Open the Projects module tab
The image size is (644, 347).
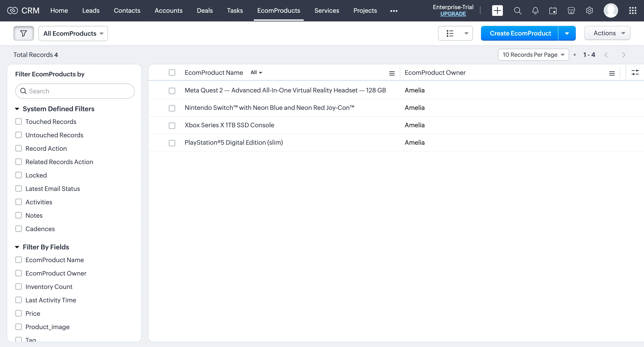(x=365, y=10)
